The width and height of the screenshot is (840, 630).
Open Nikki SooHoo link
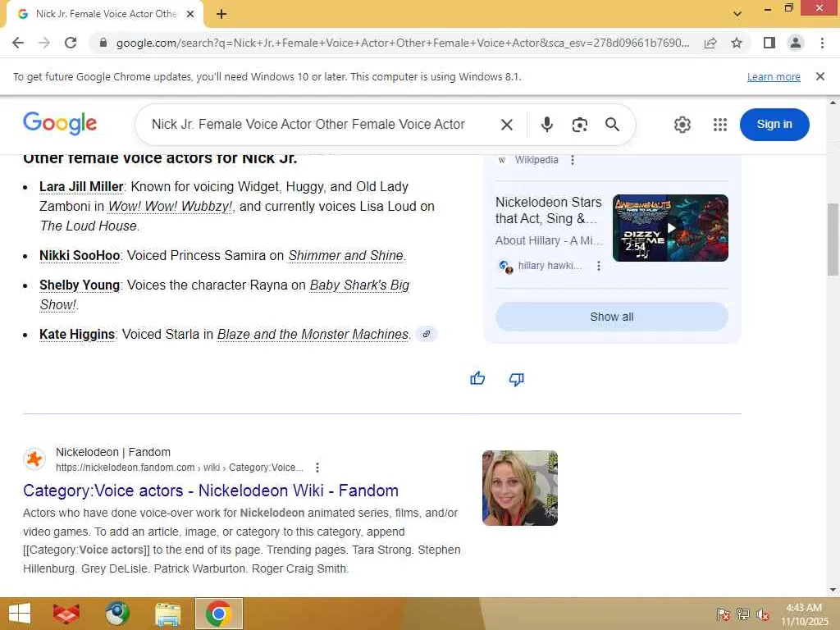pyautogui.click(x=80, y=256)
